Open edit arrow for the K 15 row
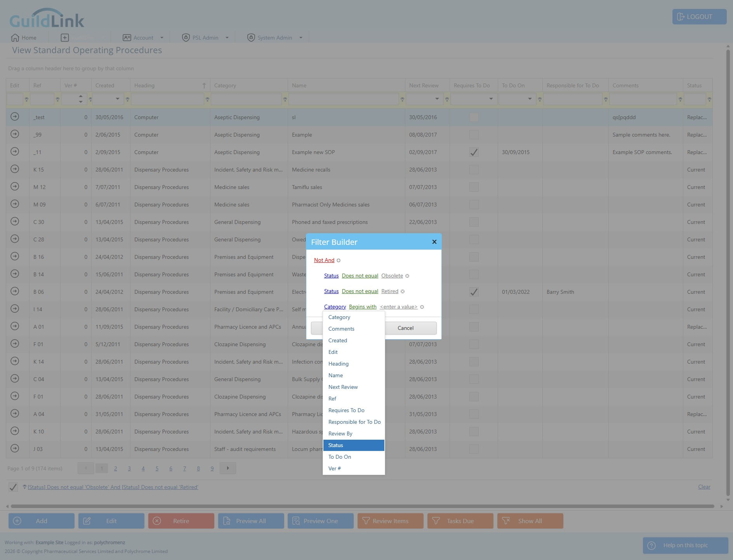733x560 pixels. point(15,169)
